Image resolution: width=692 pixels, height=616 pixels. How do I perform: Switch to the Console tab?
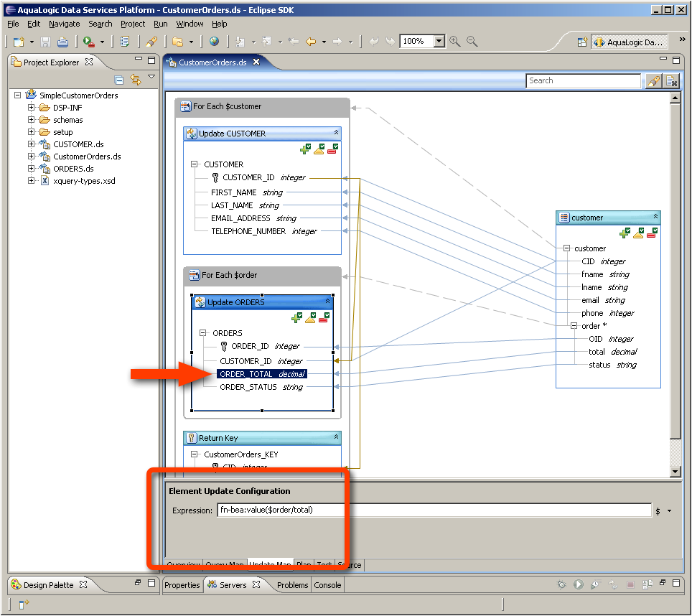[327, 585]
